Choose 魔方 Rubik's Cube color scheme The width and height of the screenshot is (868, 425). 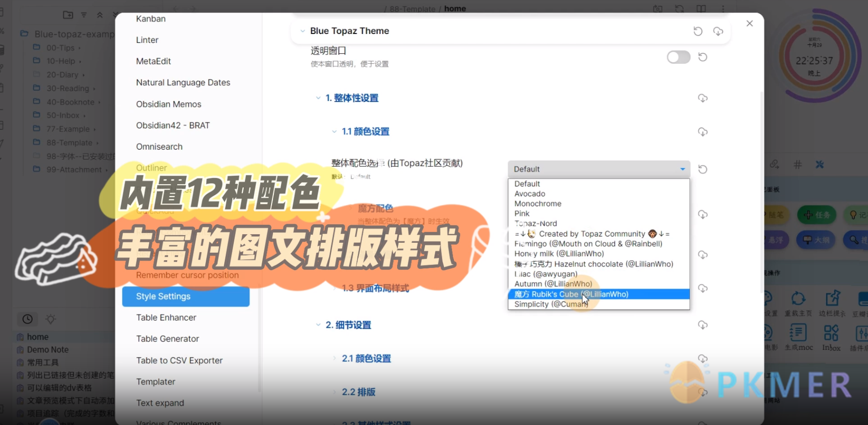click(x=599, y=294)
